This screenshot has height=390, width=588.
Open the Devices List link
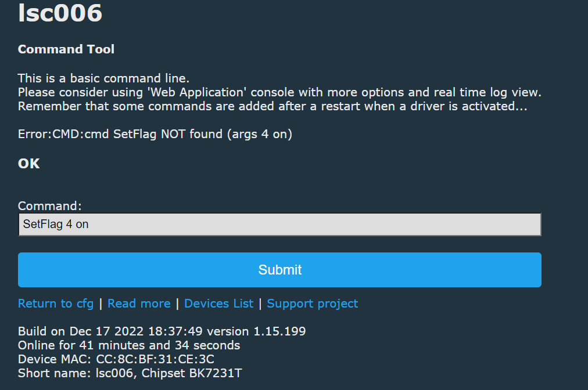(x=218, y=304)
